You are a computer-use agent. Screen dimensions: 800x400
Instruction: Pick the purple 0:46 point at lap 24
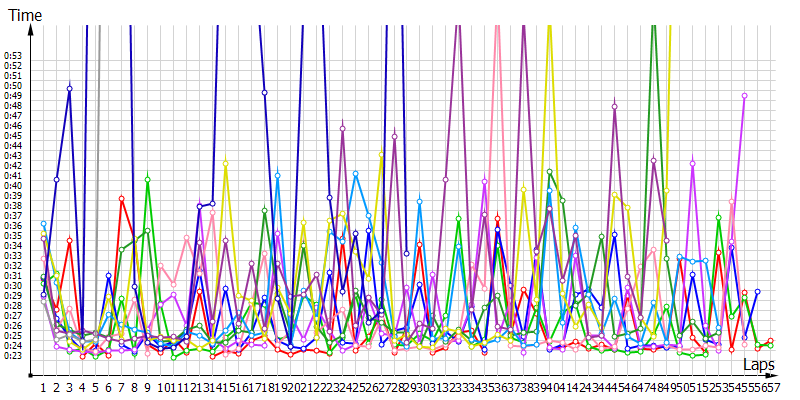click(x=343, y=127)
